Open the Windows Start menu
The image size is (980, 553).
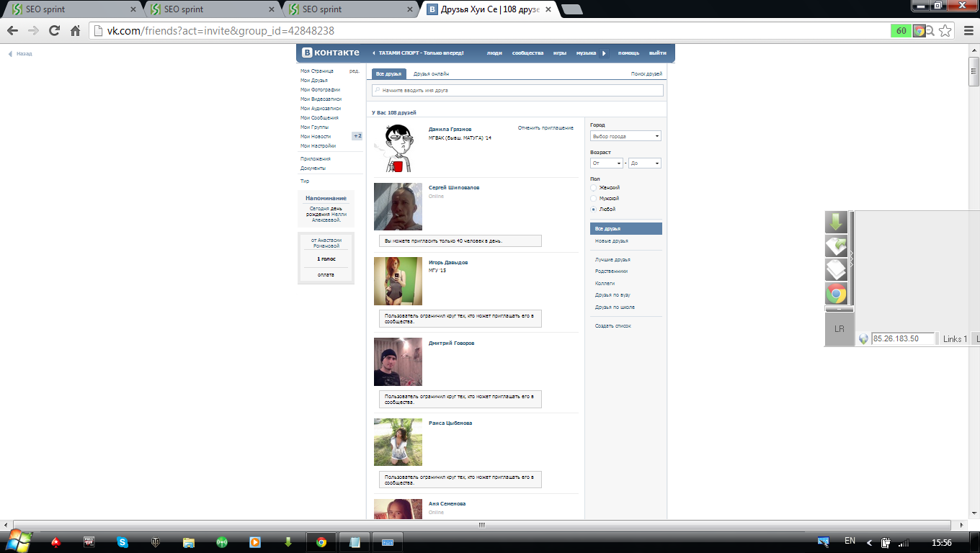(17, 541)
